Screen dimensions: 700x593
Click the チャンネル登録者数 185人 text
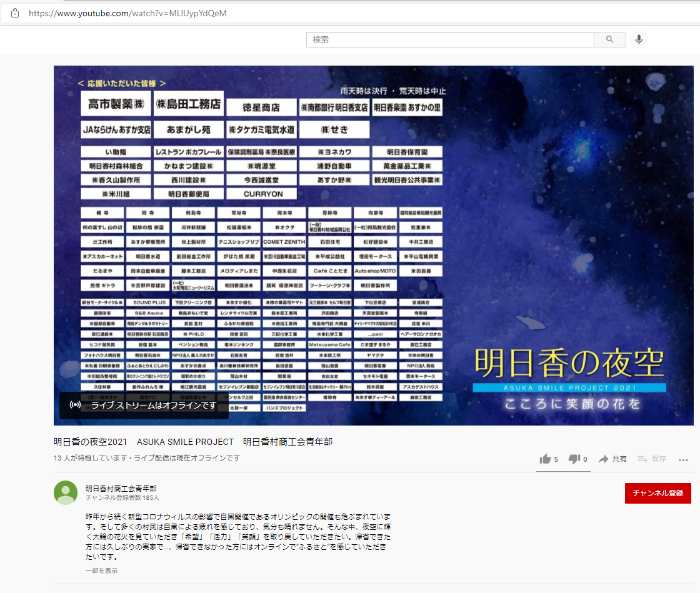[122, 497]
